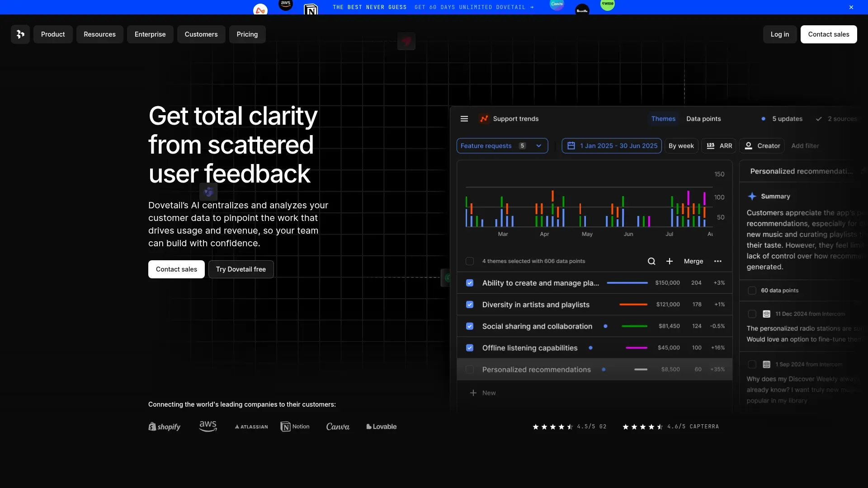This screenshot has height=488, width=868.
Task: Click the calendar date range icon
Action: (x=571, y=145)
